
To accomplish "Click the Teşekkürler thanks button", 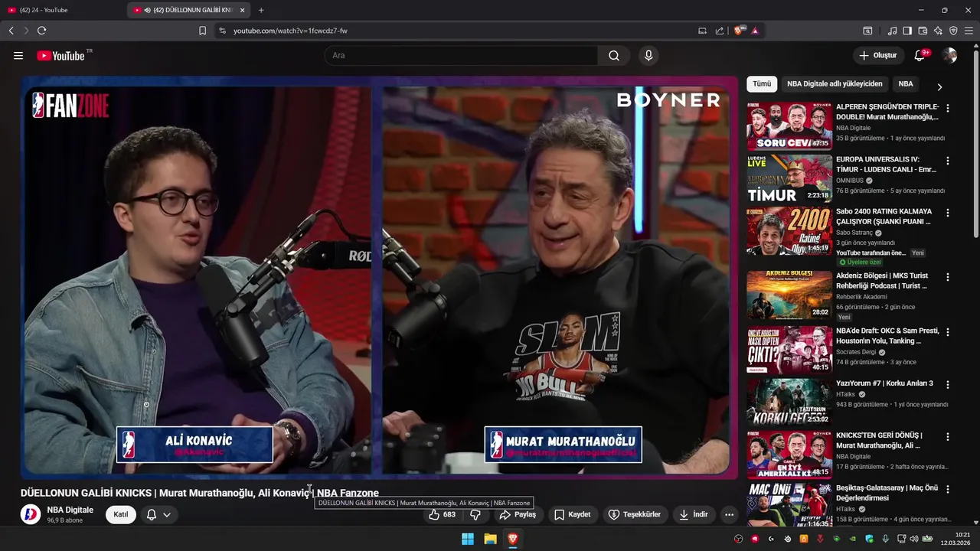I will (635, 514).
